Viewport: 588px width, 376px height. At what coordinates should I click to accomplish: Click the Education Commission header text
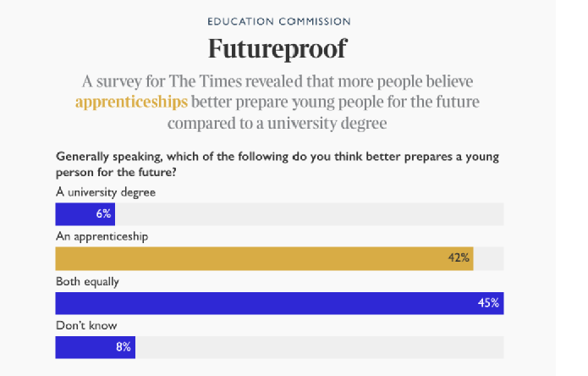(278, 20)
